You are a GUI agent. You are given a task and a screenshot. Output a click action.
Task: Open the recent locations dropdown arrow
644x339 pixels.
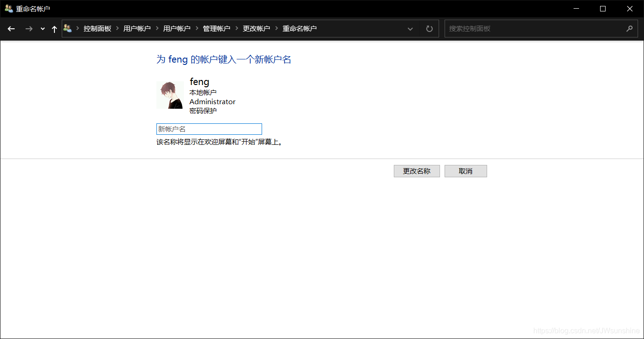tap(43, 29)
